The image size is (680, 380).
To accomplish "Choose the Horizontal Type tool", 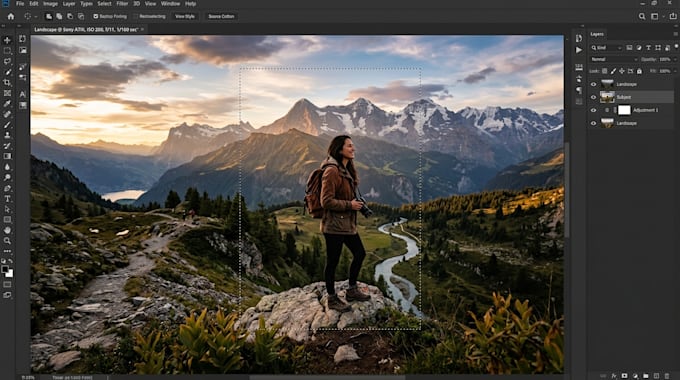I will [x=7, y=199].
